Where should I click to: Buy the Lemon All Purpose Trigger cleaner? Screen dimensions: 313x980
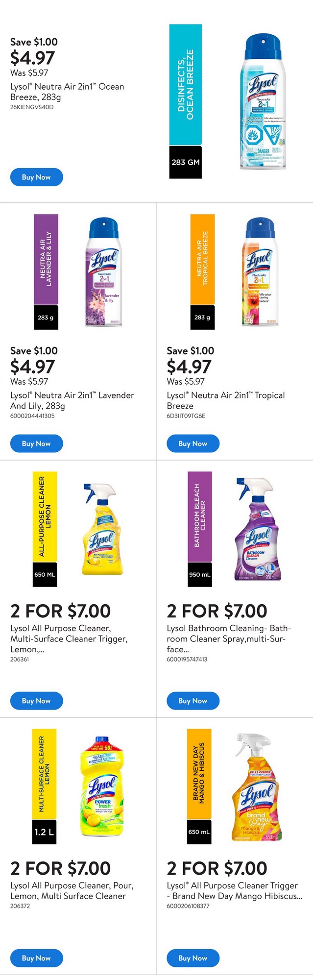pos(37,701)
